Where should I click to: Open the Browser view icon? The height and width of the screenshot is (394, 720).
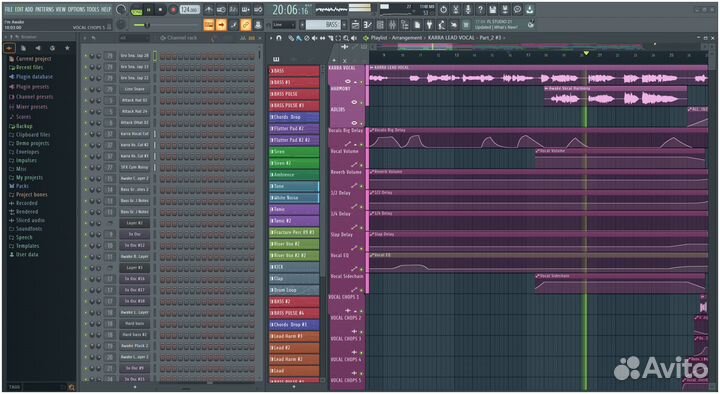point(405,25)
